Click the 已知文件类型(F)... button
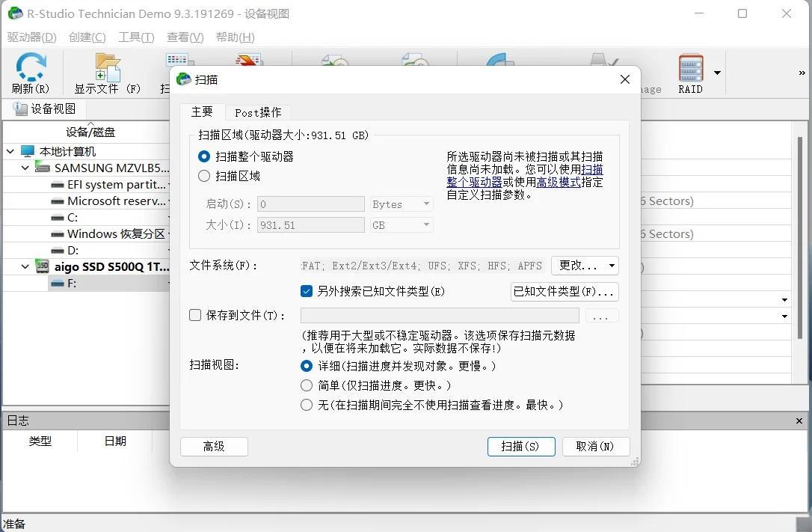The height and width of the screenshot is (532, 812). click(x=565, y=292)
